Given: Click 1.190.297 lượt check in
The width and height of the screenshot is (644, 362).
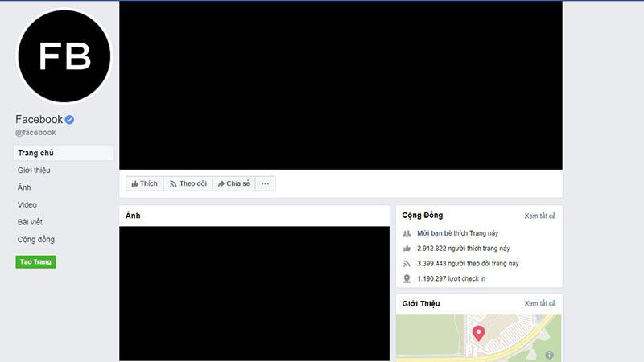Looking at the screenshot, I should pyautogui.click(x=452, y=278).
